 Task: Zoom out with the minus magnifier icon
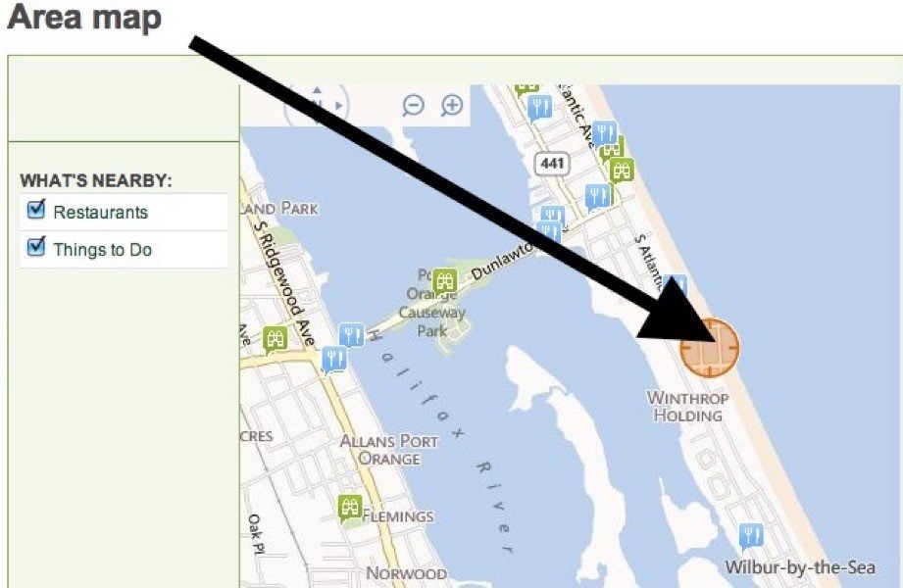(413, 106)
